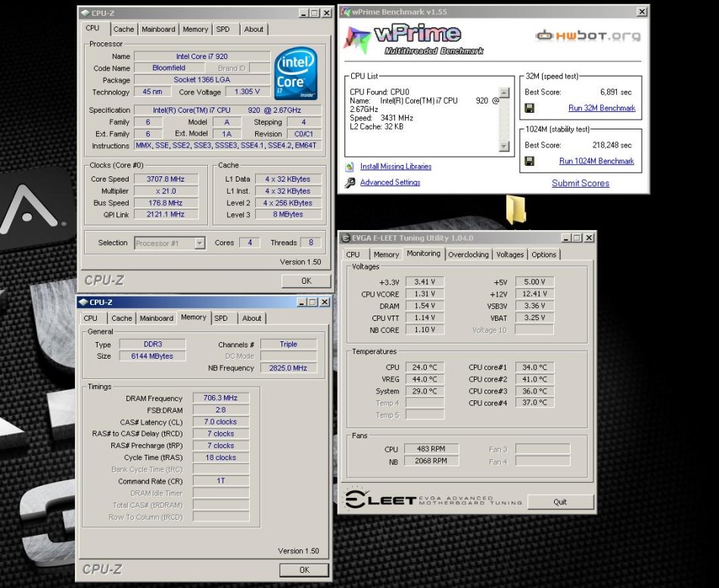Click the top CPU-Z window title icon
Image resolution: width=719 pixels, height=588 pixels.
coord(86,13)
